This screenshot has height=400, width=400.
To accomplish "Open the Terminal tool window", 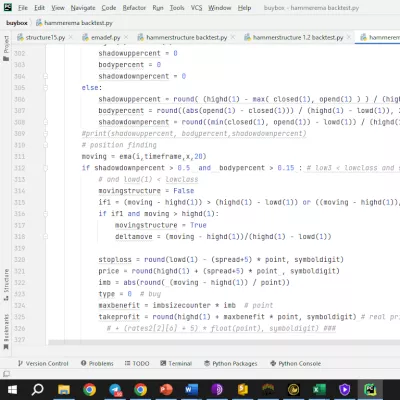I will point(176,363).
